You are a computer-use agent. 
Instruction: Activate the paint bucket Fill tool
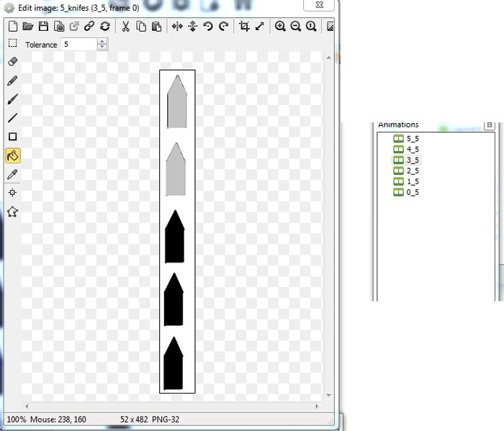pos(12,155)
